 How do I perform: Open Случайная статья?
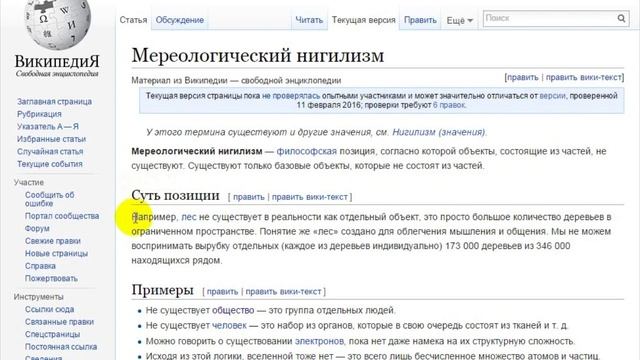50,151
